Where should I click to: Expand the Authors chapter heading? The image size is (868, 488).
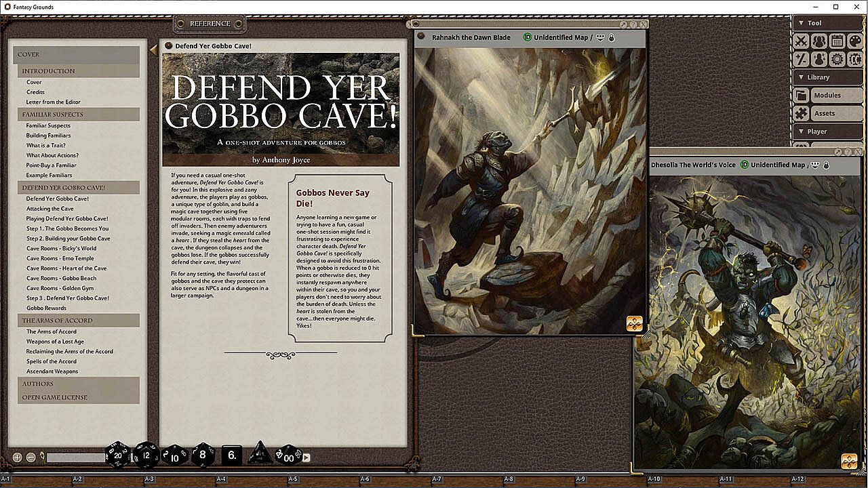point(79,384)
